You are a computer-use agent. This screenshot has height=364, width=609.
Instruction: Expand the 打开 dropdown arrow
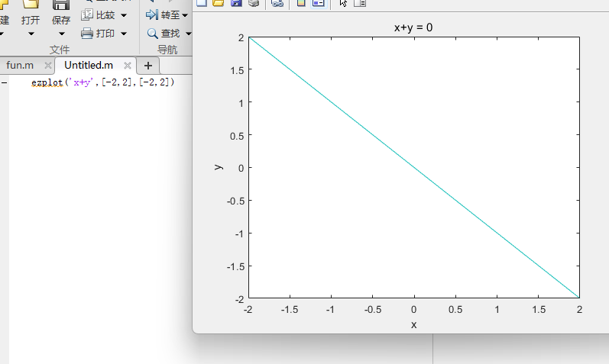click(31, 34)
